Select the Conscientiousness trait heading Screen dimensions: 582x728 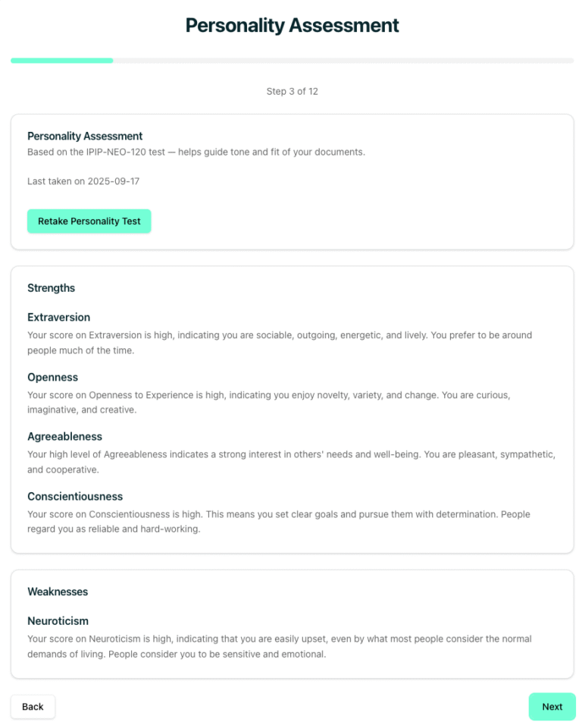75,497
